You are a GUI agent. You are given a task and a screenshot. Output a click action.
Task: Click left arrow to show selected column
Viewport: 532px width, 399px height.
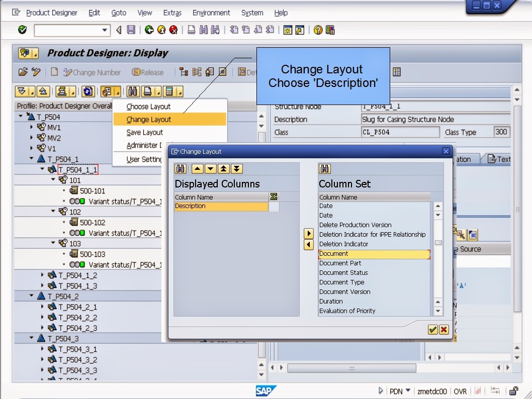tap(308, 244)
